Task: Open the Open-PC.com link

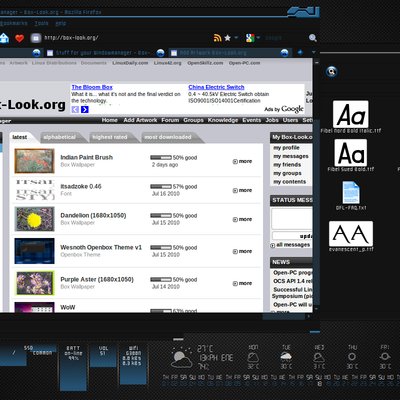Action: (x=244, y=63)
